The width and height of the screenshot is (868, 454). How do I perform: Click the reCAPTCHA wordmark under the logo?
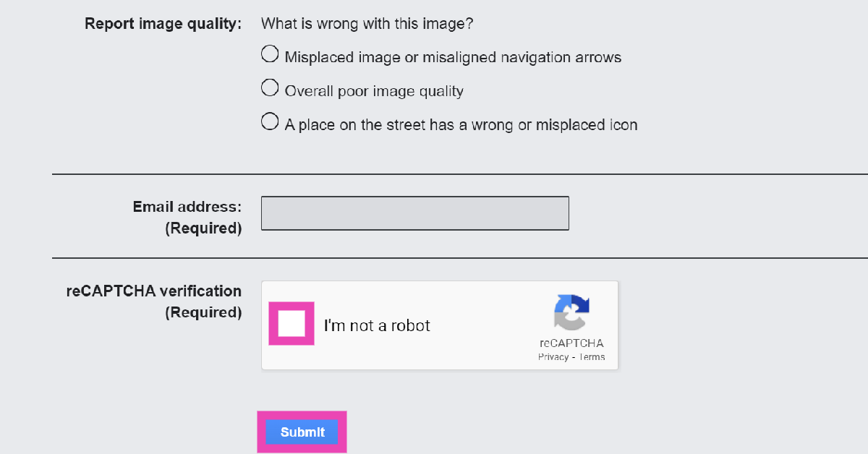click(x=571, y=343)
